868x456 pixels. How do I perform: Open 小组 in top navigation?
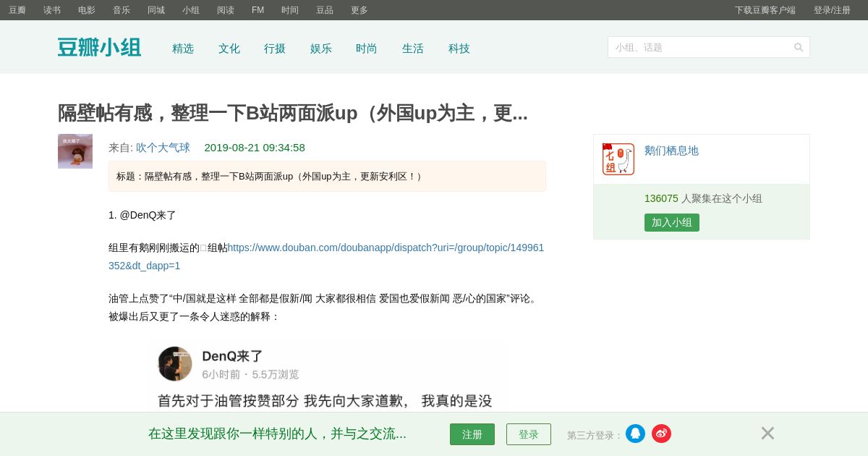click(191, 10)
